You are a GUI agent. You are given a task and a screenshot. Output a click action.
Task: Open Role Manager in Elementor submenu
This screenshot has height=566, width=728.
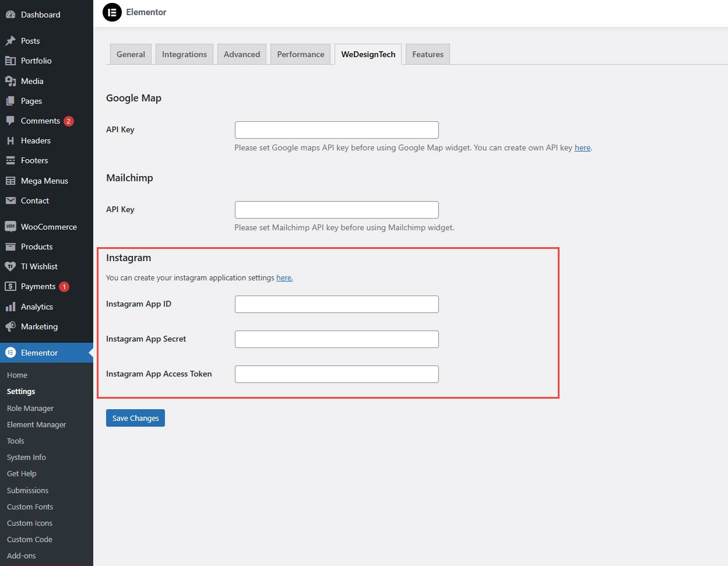(x=30, y=408)
